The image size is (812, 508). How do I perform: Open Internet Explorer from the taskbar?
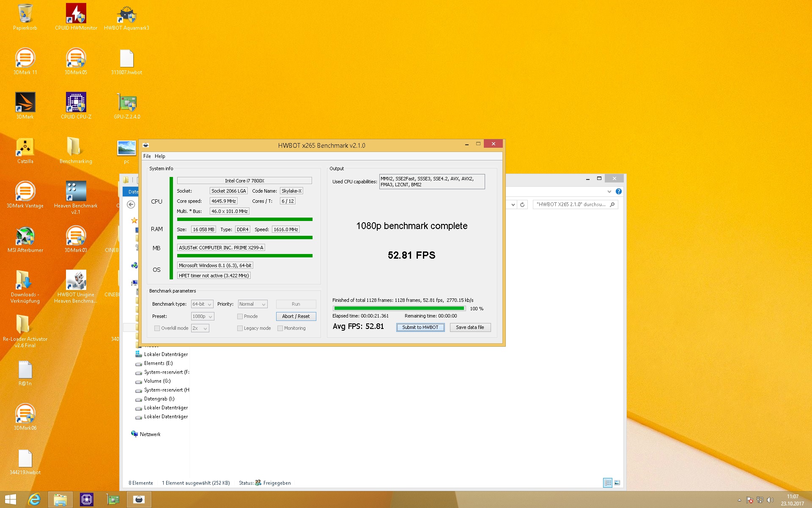coord(34,500)
